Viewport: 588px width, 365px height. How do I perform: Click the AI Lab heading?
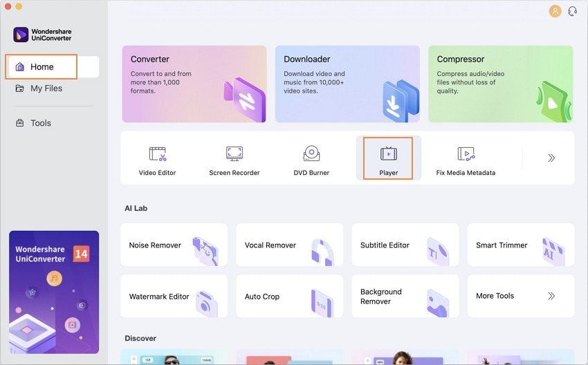click(136, 208)
